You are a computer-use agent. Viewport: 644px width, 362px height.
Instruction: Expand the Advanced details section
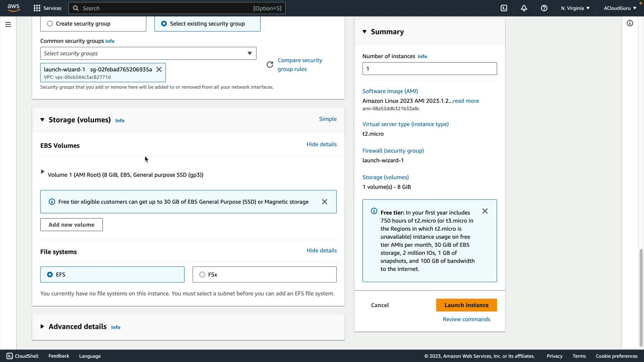coord(42,326)
